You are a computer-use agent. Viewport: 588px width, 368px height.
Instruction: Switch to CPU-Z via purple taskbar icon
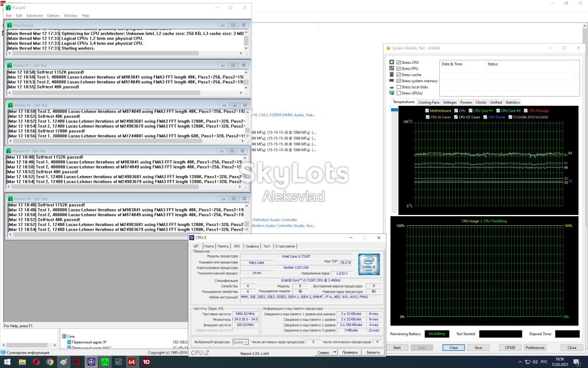coord(91,362)
